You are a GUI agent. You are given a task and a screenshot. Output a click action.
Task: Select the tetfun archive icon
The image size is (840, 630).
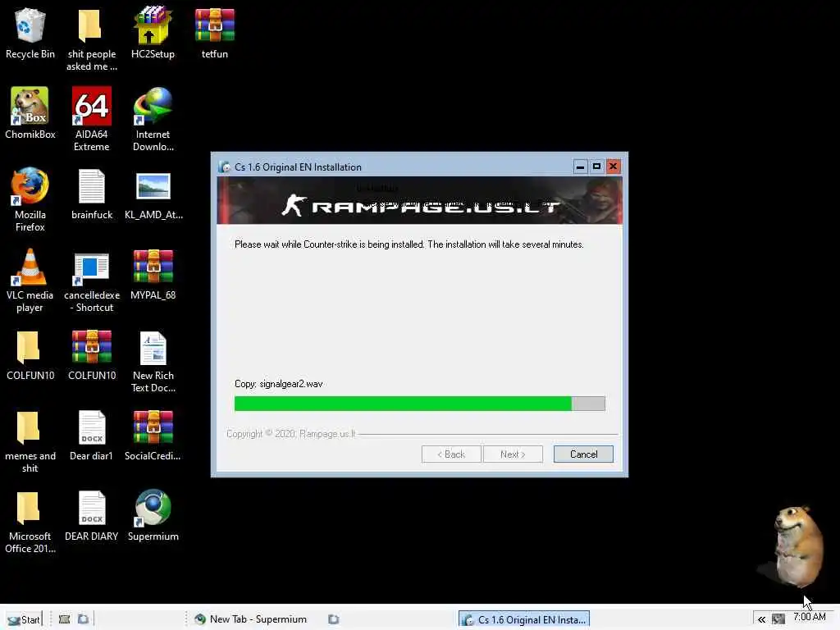tap(214, 34)
